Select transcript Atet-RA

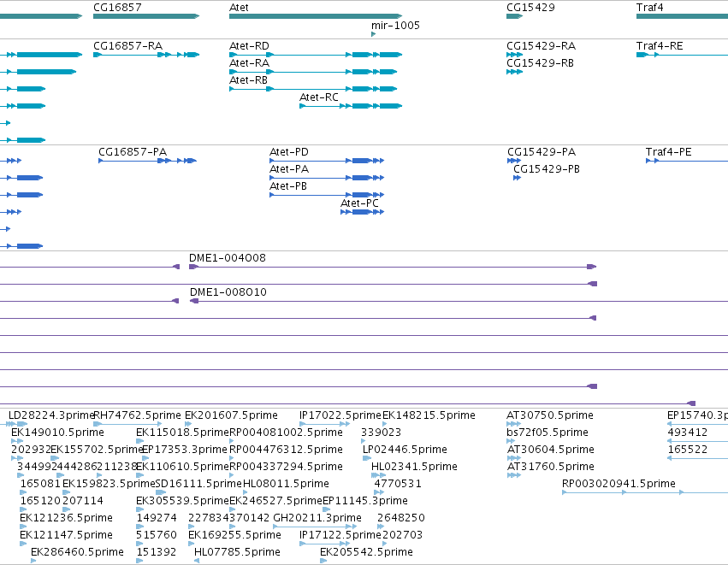(313, 72)
